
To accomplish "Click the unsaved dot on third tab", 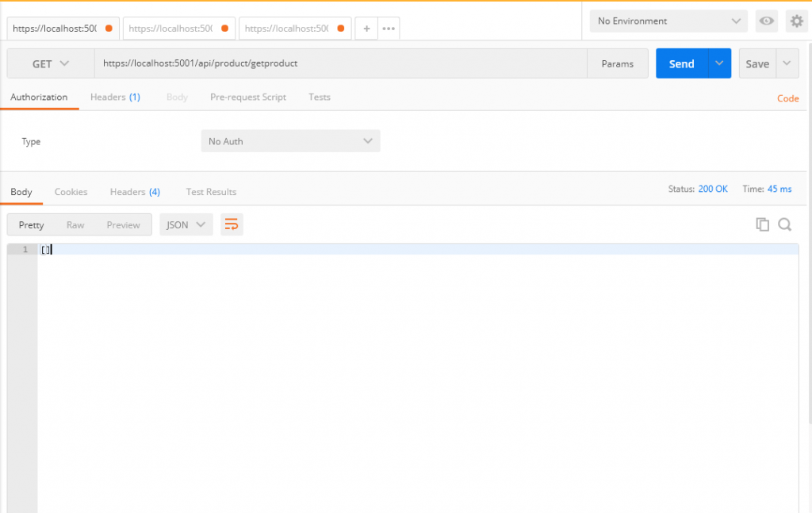I will tap(341, 29).
